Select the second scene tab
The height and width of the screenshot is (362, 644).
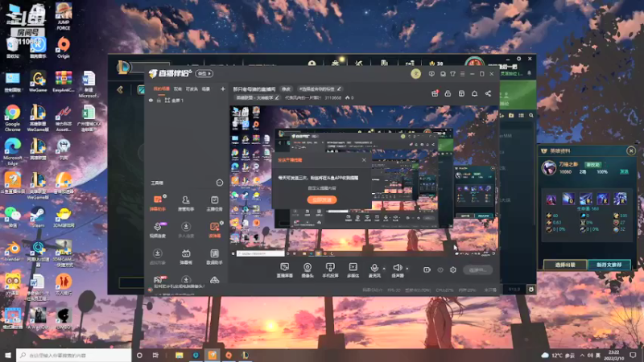tap(177, 88)
